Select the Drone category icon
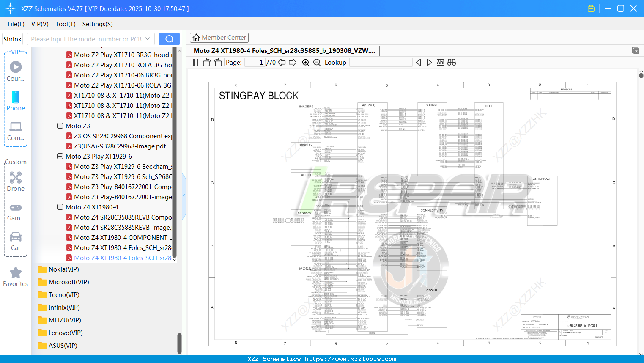 click(x=16, y=181)
